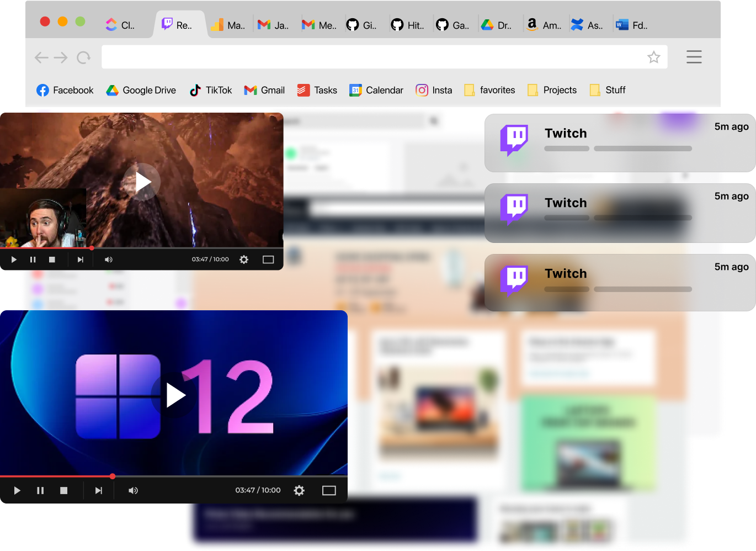Open the As.. browser tab

click(587, 25)
